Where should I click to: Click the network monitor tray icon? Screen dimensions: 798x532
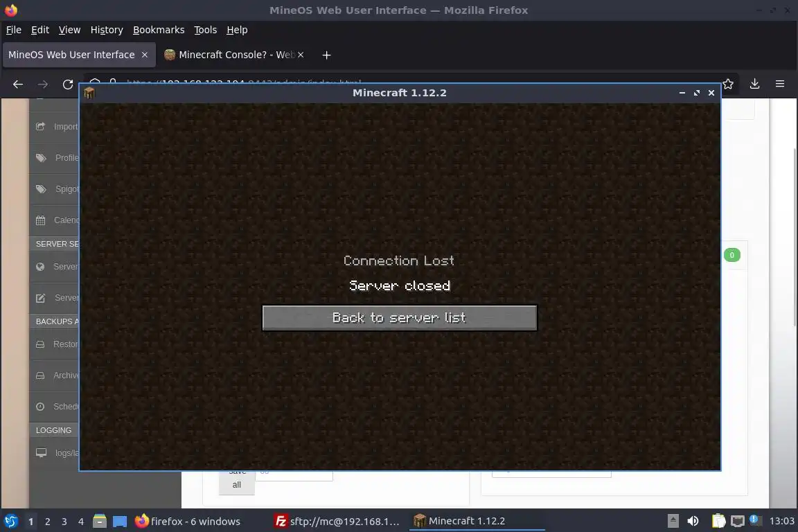pos(738,521)
